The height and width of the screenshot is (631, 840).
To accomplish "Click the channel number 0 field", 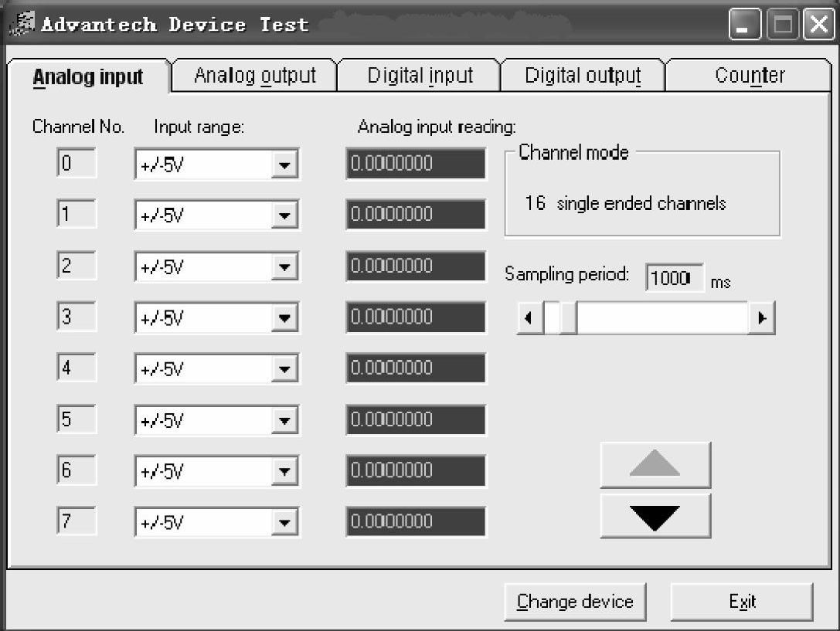I will point(77,163).
